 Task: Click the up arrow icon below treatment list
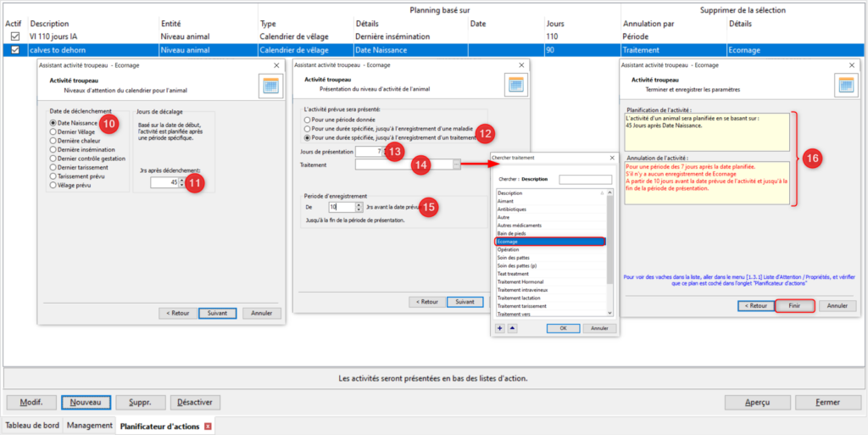[x=512, y=327]
